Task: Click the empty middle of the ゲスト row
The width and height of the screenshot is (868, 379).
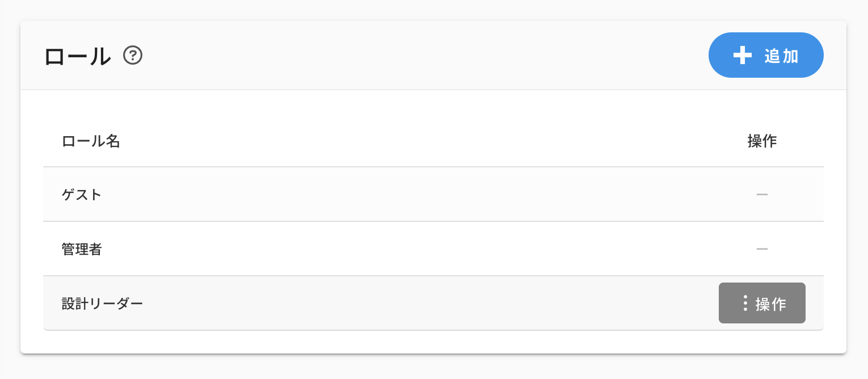Action: coord(431,195)
